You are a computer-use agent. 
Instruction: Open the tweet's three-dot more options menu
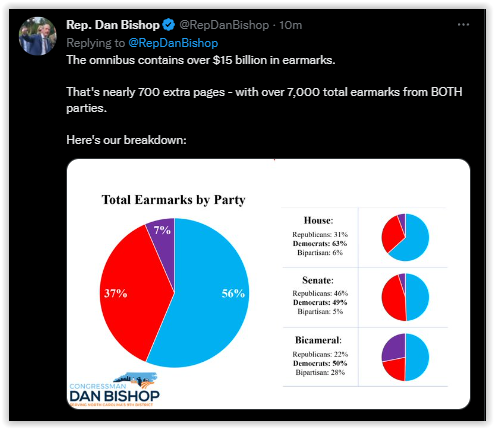coord(463,25)
